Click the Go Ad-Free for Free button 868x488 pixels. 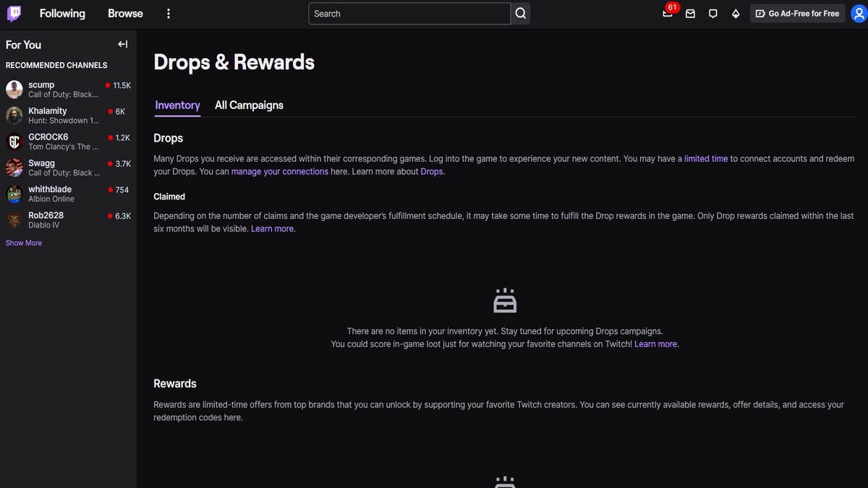point(797,14)
